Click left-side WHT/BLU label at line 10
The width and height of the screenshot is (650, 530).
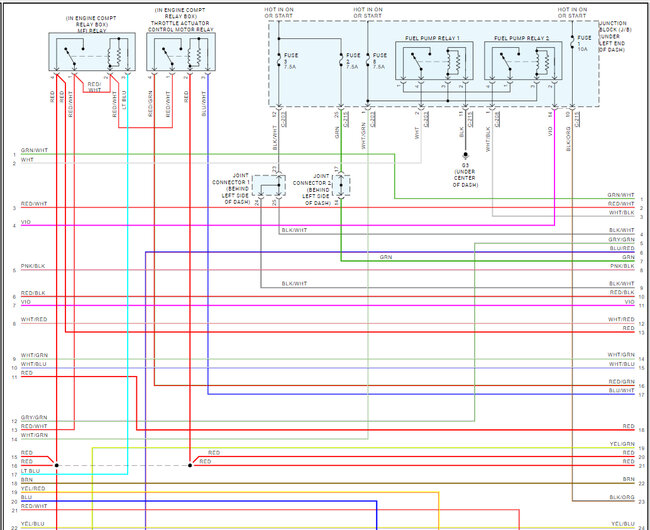click(34, 364)
